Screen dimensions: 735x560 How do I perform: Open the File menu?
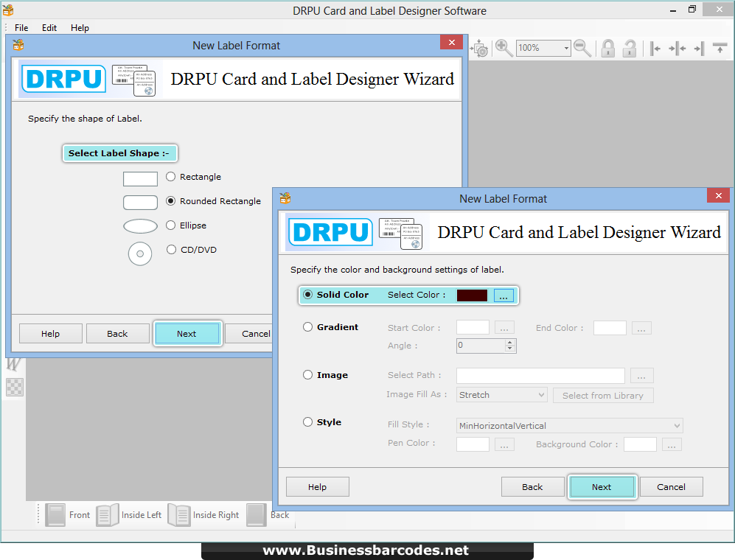(x=21, y=28)
